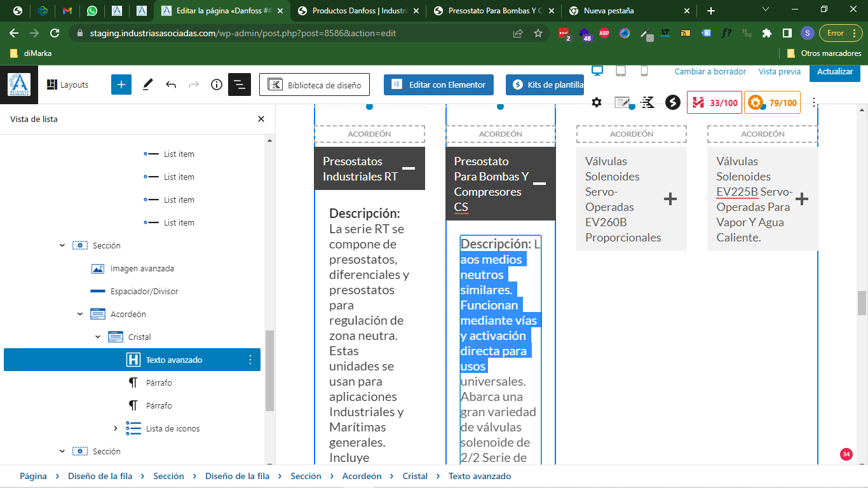868x488 pixels.
Task: Open the diMarka bookmark folder
Action: (x=31, y=53)
